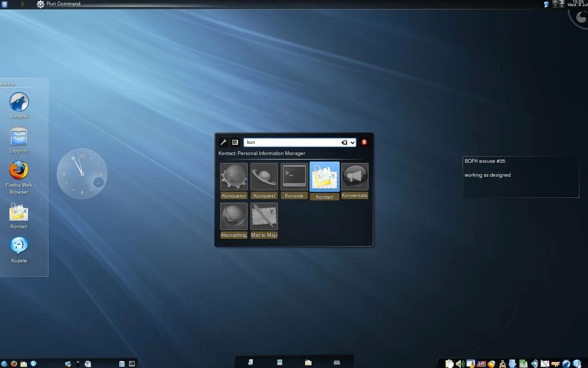
Task: Show system activity button in runner
Action: [235, 142]
